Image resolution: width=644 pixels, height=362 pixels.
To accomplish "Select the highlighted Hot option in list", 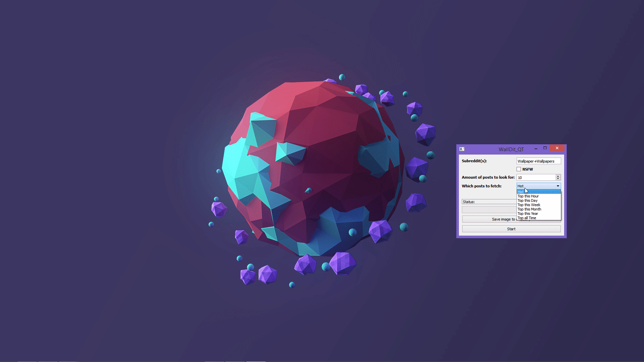I will 538,192.
